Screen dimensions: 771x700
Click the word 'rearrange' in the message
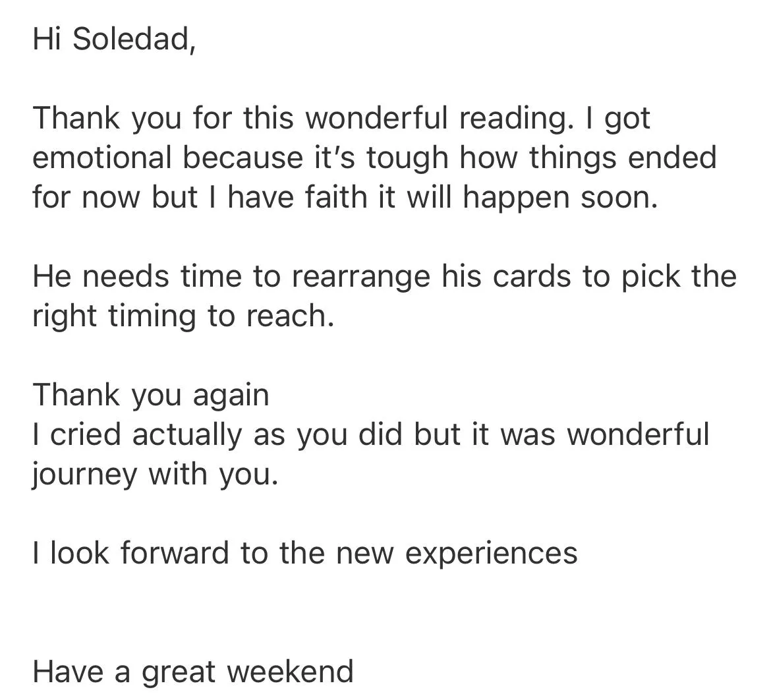click(360, 277)
